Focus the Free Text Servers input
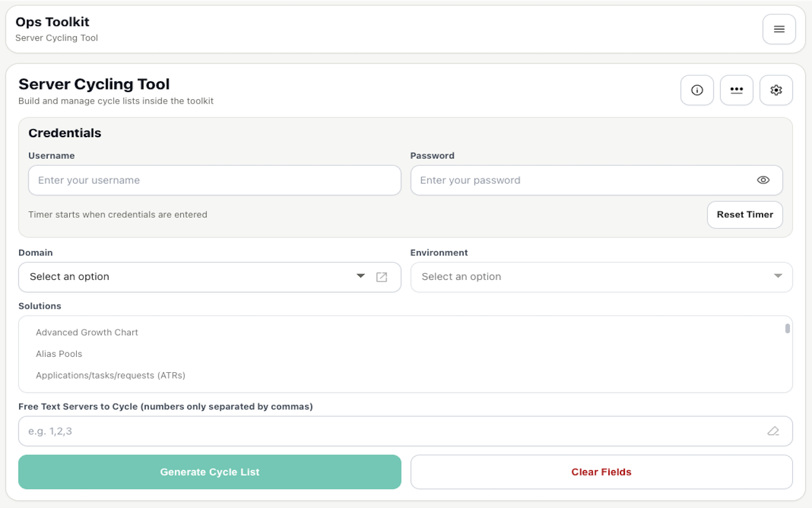812x508 pixels. 405,431
